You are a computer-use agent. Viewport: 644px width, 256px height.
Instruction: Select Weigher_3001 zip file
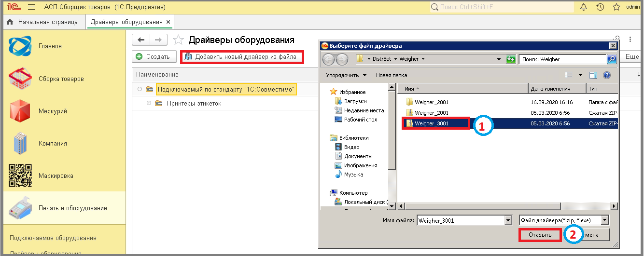(x=507, y=123)
